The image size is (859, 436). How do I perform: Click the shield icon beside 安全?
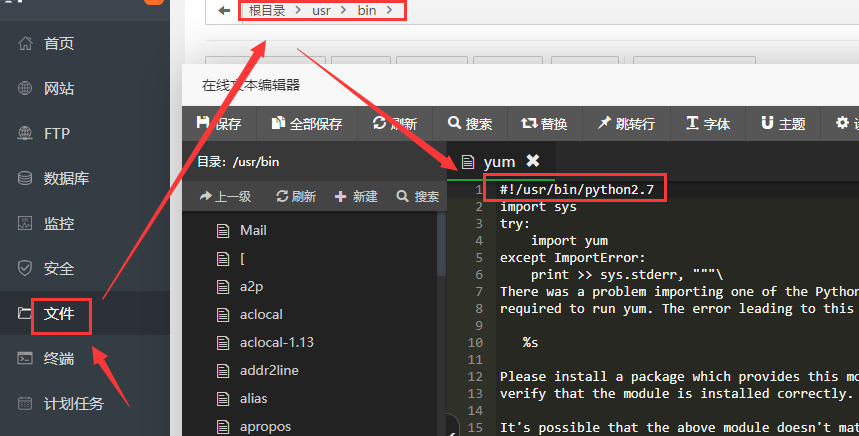[x=25, y=268]
